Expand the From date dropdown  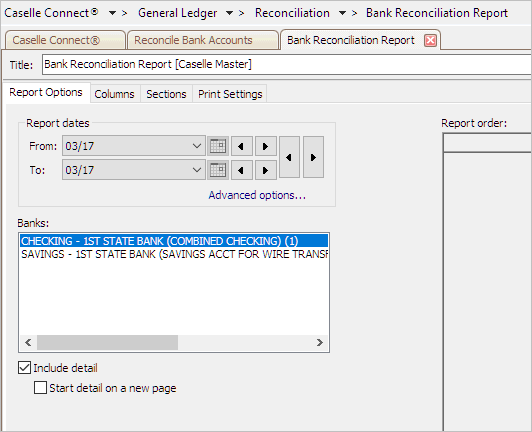coord(196,146)
